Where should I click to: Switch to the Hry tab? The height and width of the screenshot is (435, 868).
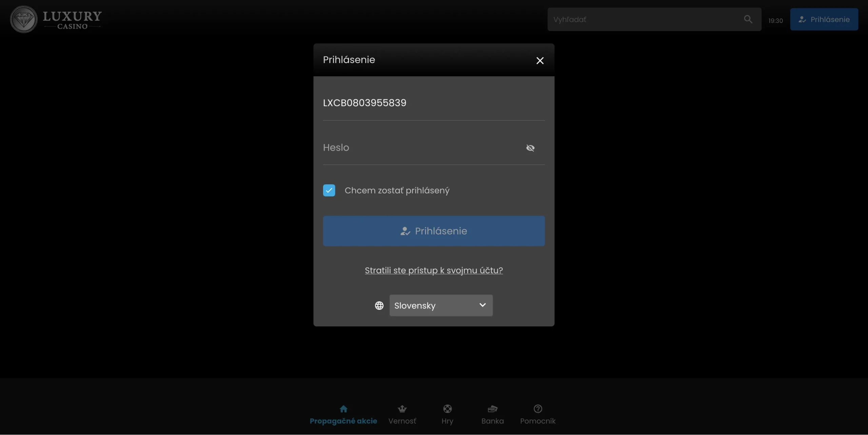coord(447,415)
